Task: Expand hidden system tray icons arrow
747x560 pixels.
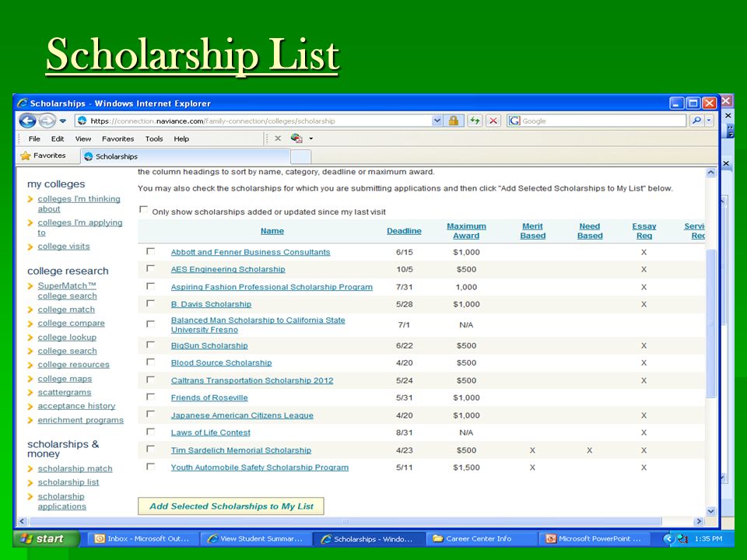Action: (669, 539)
